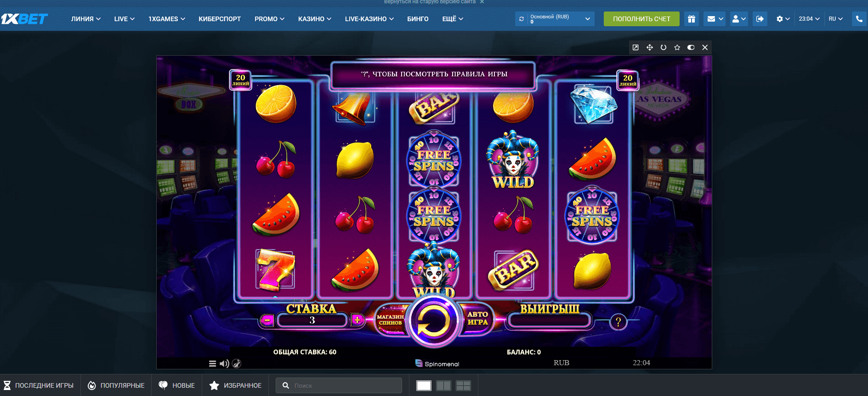Select the single-window layout view
Viewport: 868px width, 396px height.
pos(424,385)
